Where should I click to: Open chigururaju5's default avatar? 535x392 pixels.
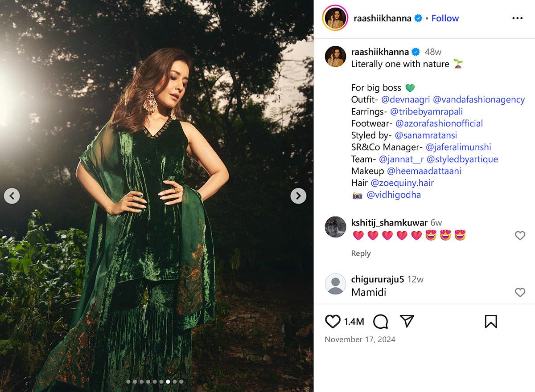pyautogui.click(x=336, y=284)
